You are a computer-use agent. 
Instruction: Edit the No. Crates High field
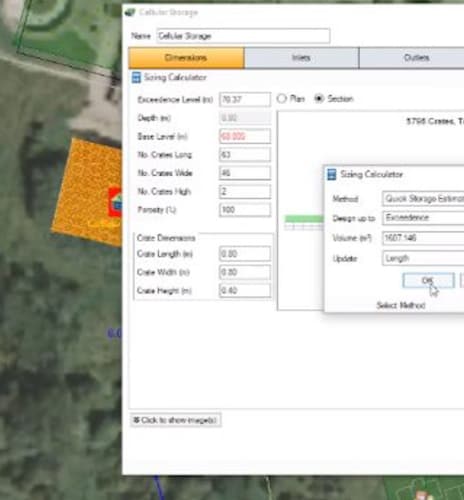pos(245,191)
